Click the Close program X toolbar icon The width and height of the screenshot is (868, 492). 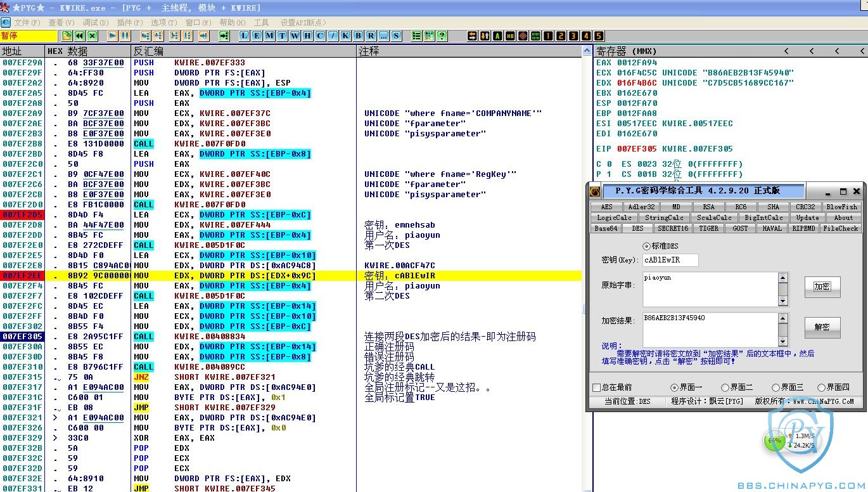pos(93,36)
